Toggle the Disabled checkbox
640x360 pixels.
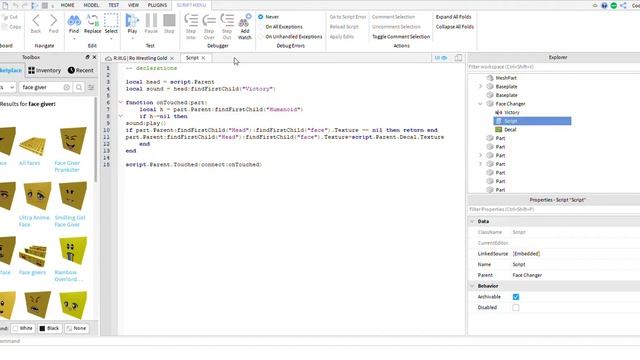tap(516, 307)
